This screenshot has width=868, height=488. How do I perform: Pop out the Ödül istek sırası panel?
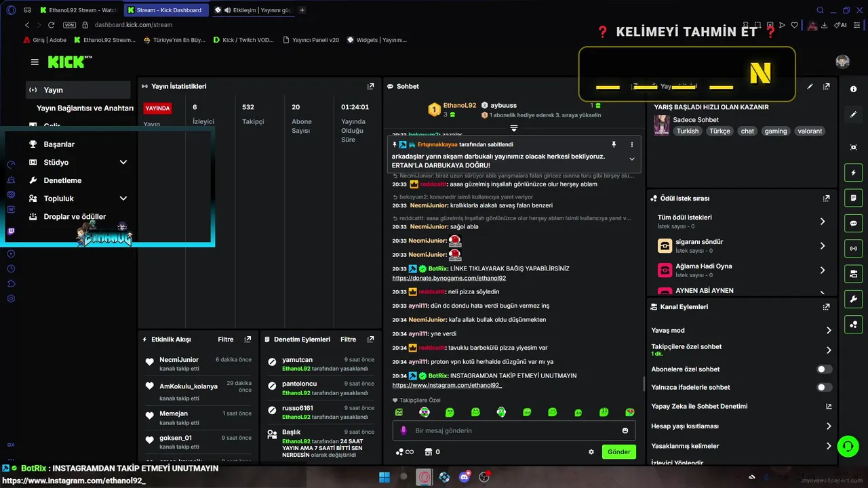826,198
